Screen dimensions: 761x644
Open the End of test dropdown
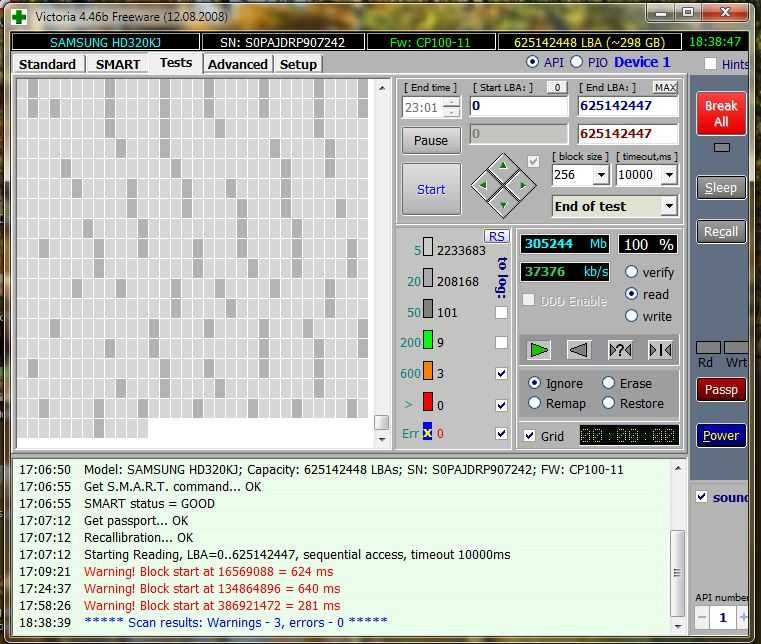click(668, 206)
